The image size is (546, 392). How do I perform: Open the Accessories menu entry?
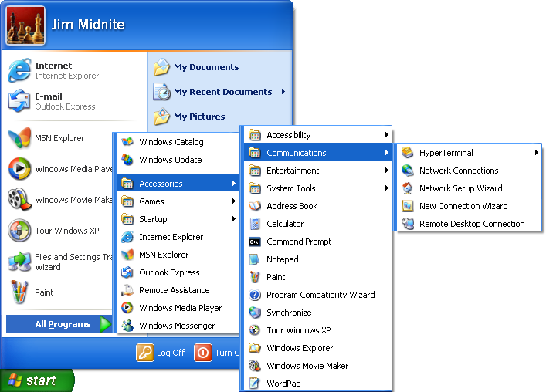[178, 184]
